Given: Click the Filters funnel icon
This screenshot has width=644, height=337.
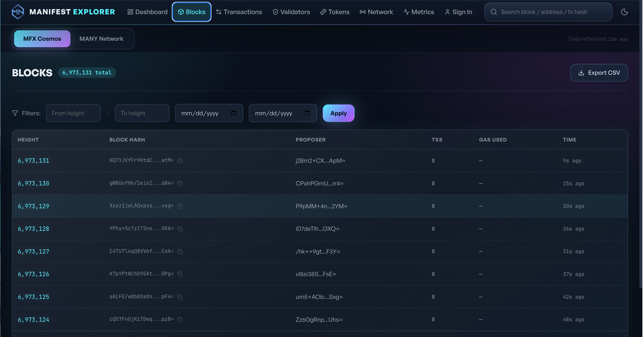Looking at the screenshot, I should 15,113.
